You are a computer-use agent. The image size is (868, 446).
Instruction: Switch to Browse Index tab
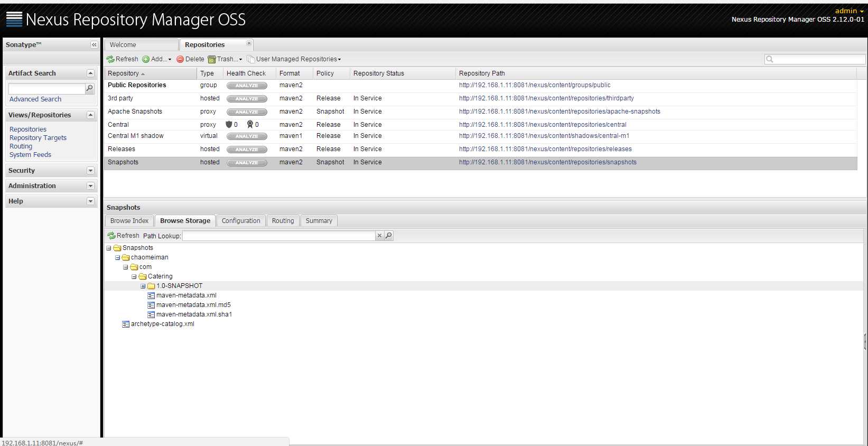(129, 221)
